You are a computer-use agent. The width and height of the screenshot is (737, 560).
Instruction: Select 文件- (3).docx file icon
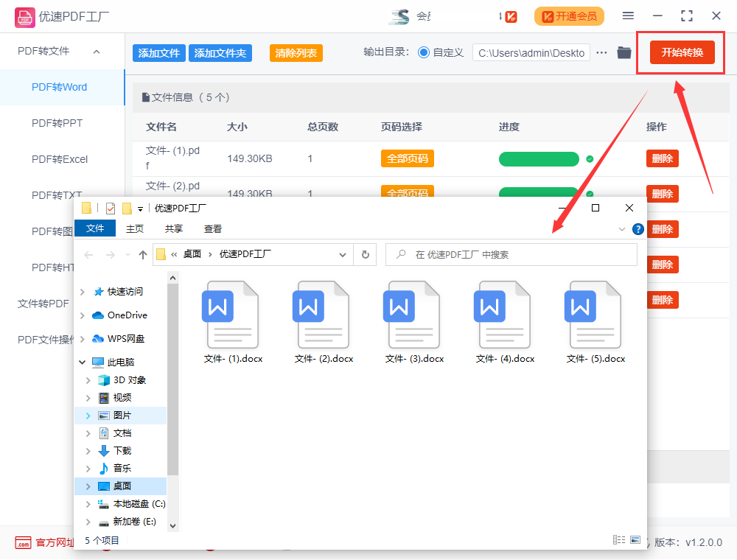(412, 315)
